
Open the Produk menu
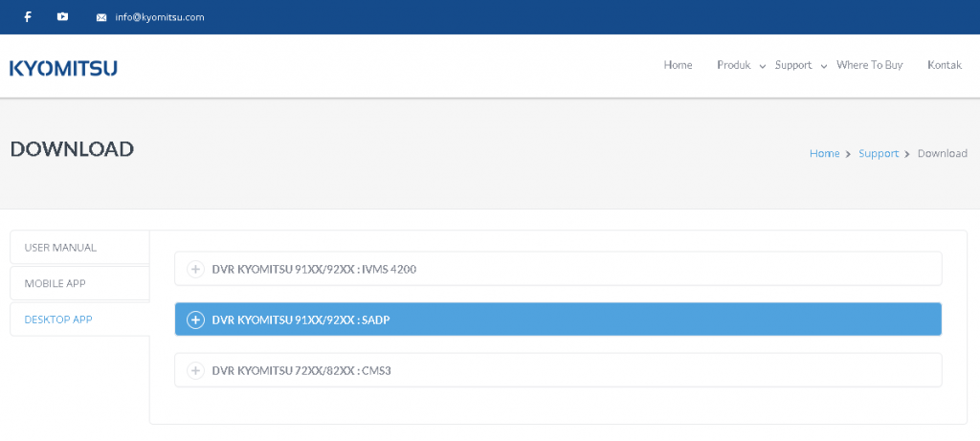point(734,65)
